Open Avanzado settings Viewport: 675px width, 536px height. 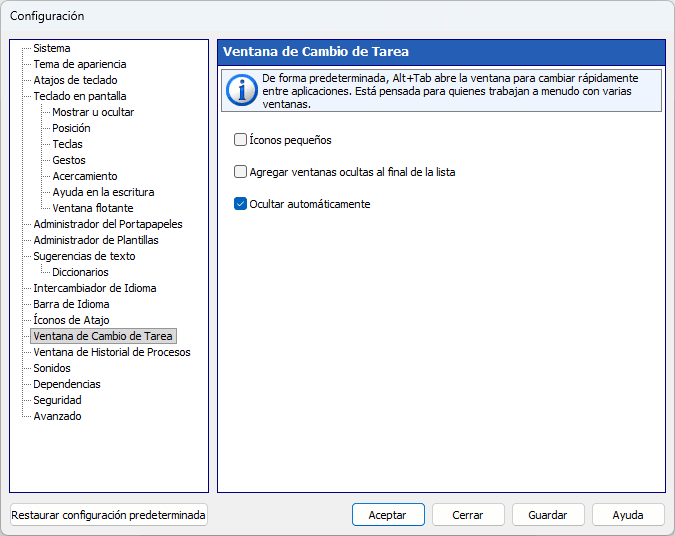click(x=57, y=416)
